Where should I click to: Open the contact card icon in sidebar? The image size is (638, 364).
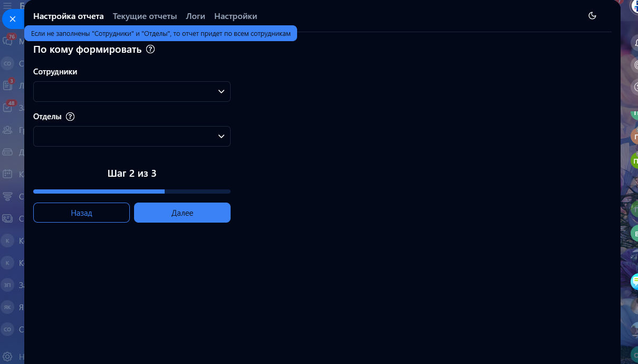pyautogui.click(x=7, y=218)
